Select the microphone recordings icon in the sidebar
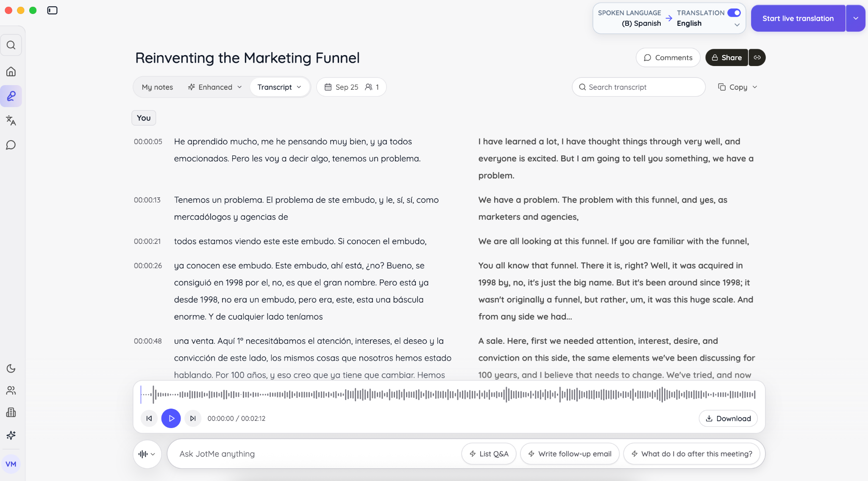Screen dimensions: 868x481 11,96
